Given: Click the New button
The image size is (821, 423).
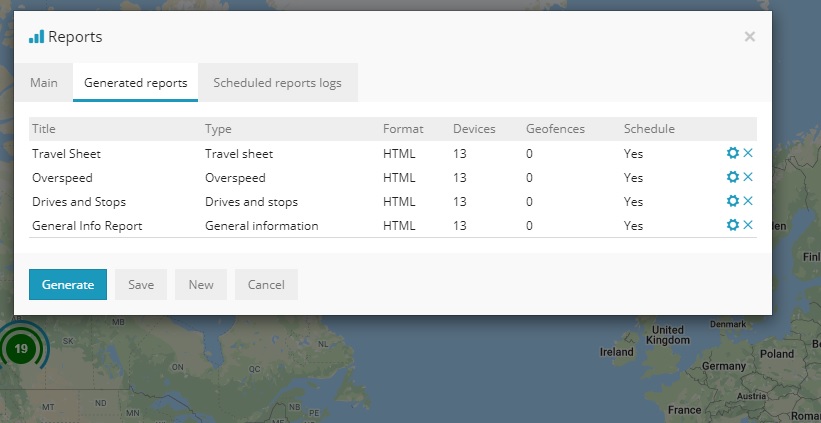Looking at the screenshot, I should coord(201,285).
